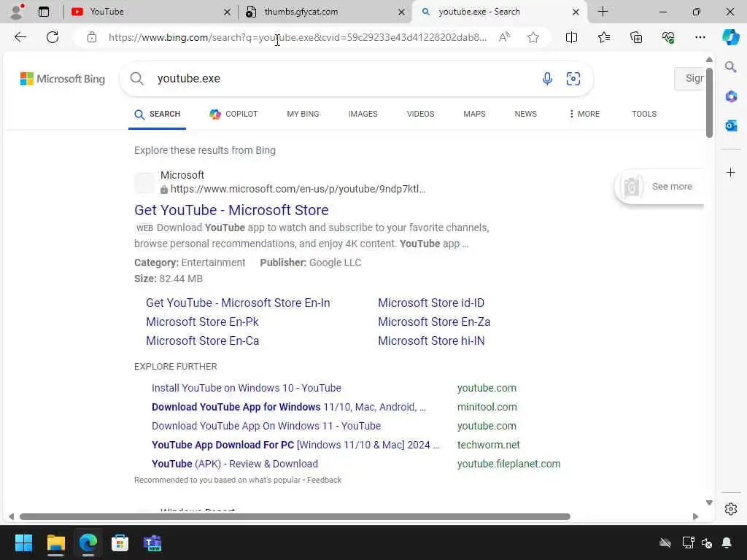Image resolution: width=747 pixels, height=560 pixels.
Task: Search using an image icon
Action: (x=573, y=79)
